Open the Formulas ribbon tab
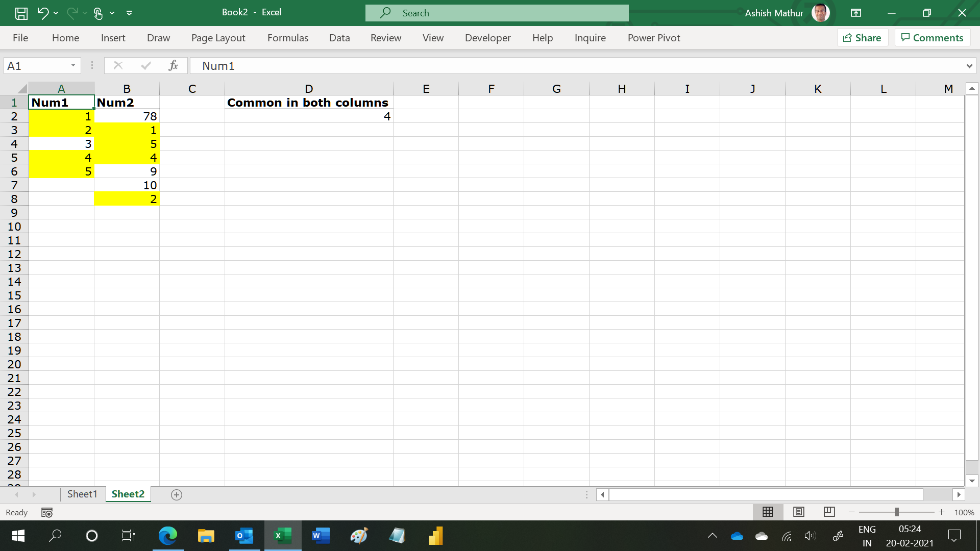The width and height of the screenshot is (980, 551). coord(287,38)
